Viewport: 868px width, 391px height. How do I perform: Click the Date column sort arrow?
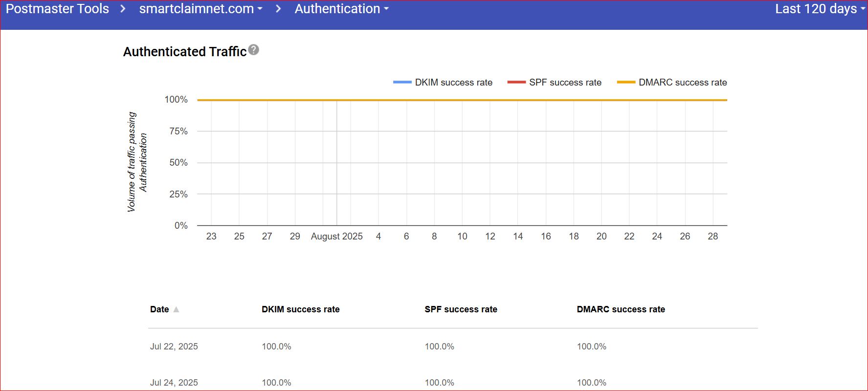pos(176,309)
